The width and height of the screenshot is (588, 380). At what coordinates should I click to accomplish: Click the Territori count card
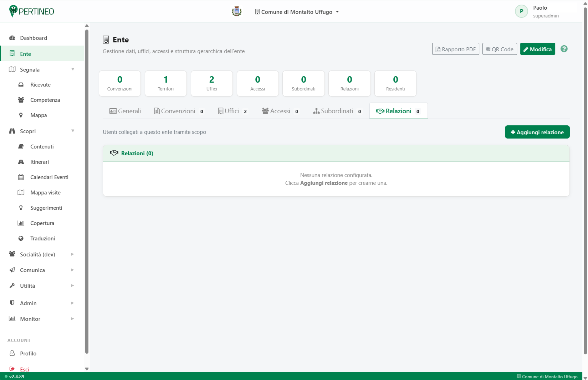166,83
